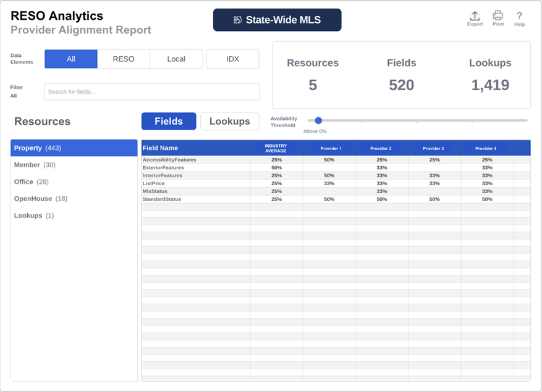Select the RESO data elements filter
The width and height of the screenshot is (542, 392).
coord(124,59)
